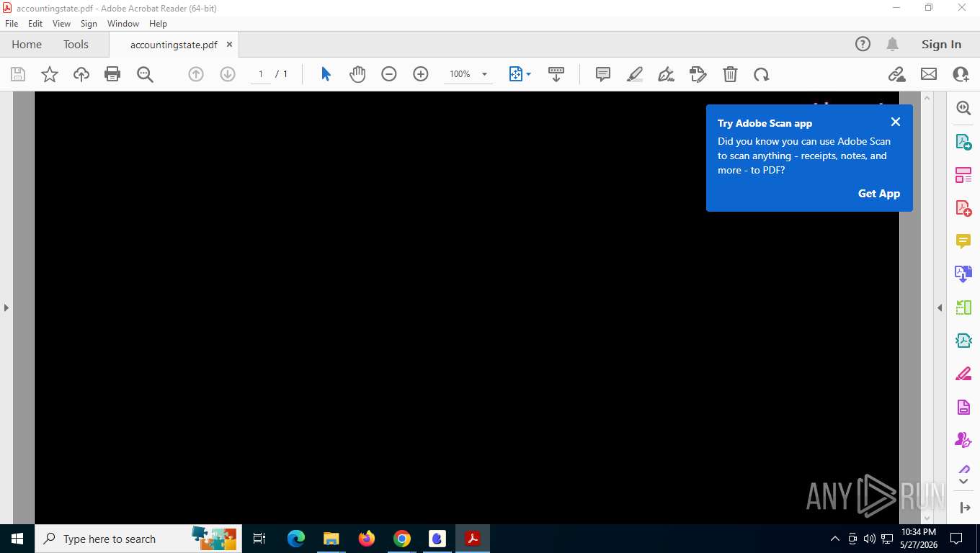Click the Sign In link
Image resolution: width=980 pixels, height=553 pixels.
pos(941,44)
